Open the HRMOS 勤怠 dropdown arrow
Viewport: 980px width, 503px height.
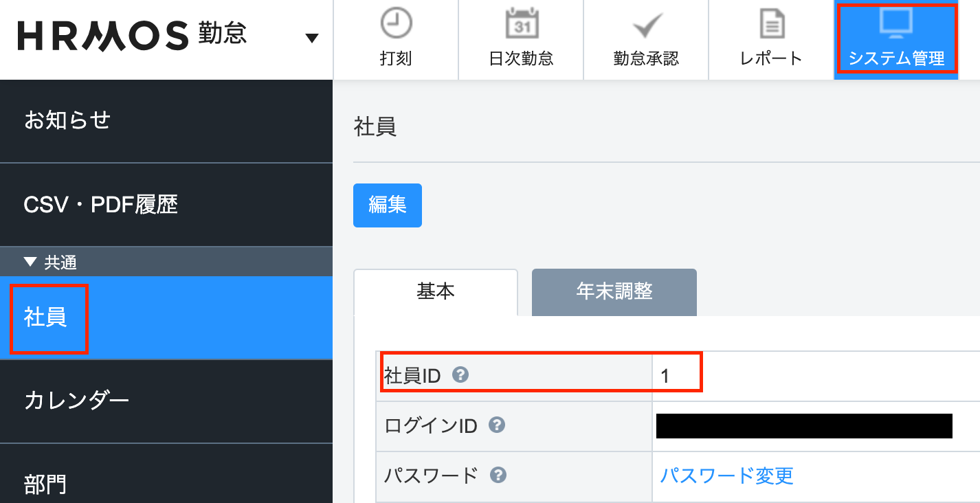(x=312, y=38)
